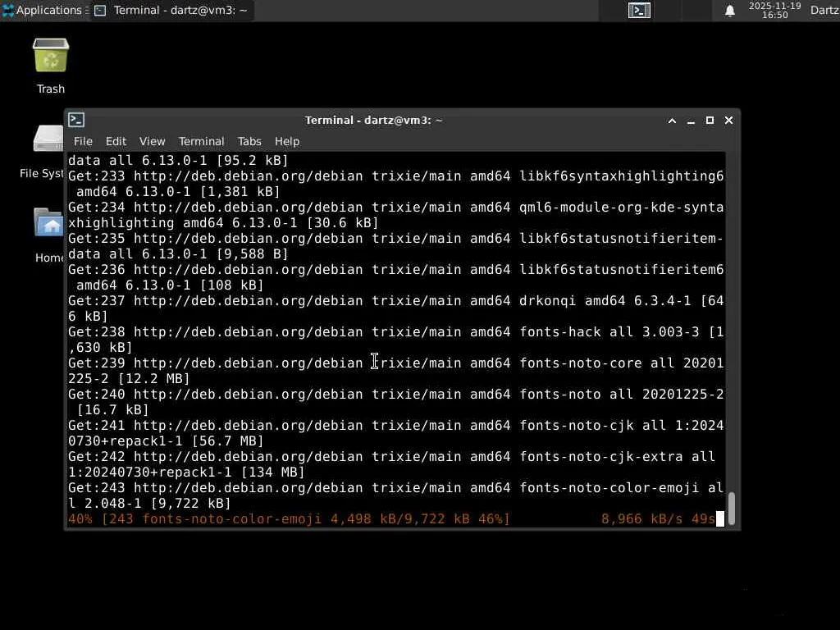
Task: Click the download speed 8,966 kB/s text
Action: coord(641,519)
